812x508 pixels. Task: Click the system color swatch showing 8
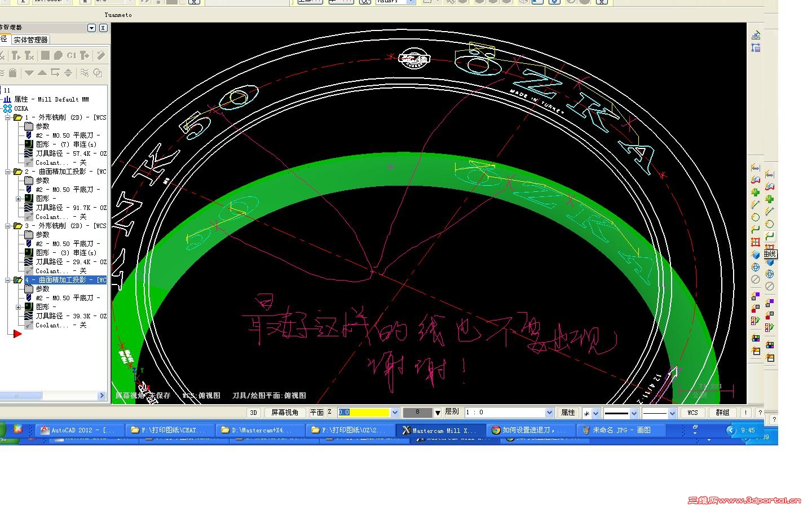(x=418, y=413)
